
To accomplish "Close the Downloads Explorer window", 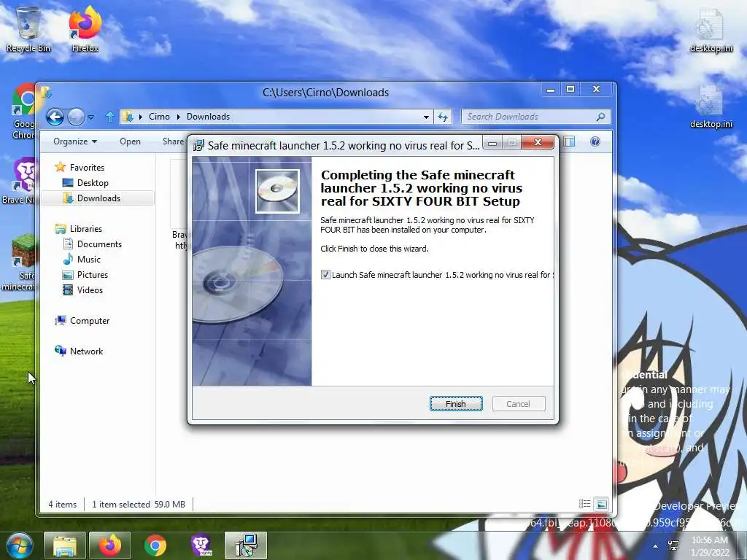I will click(596, 89).
